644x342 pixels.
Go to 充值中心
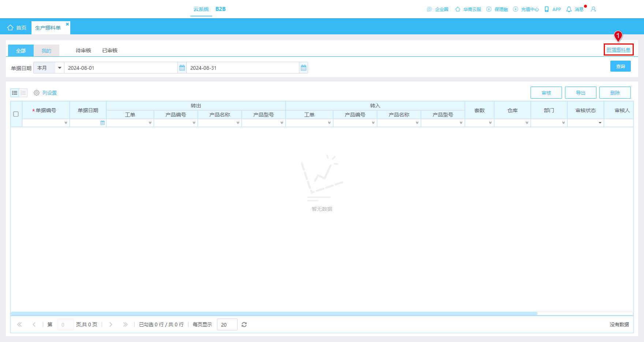pos(526,9)
